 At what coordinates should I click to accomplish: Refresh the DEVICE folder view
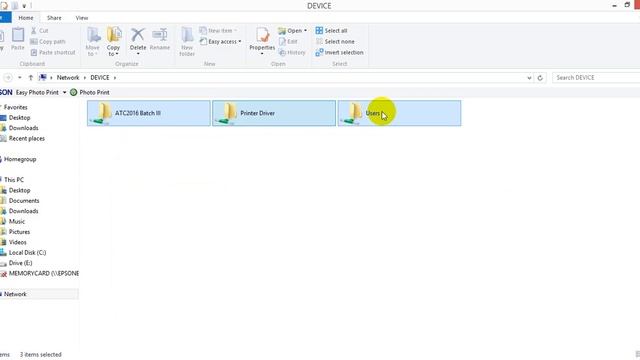(540, 78)
